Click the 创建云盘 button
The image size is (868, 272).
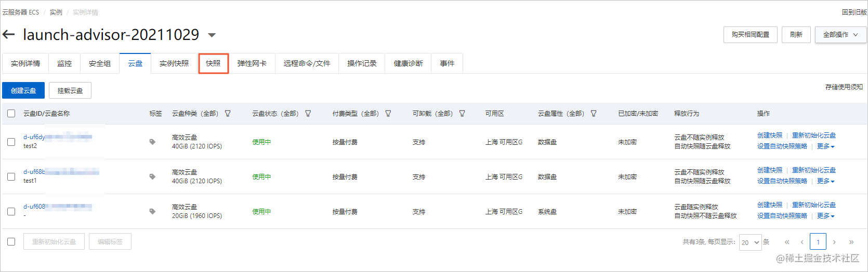(x=23, y=90)
